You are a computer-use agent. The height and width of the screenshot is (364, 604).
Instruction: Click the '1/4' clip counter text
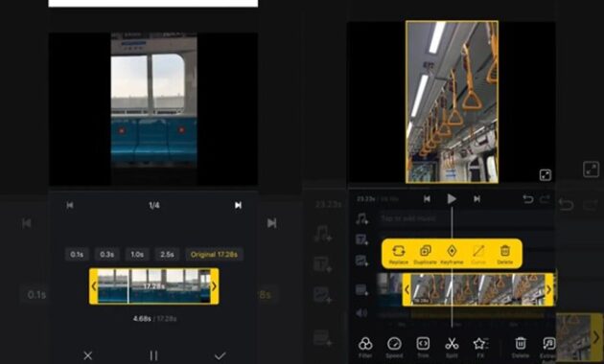(x=154, y=205)
